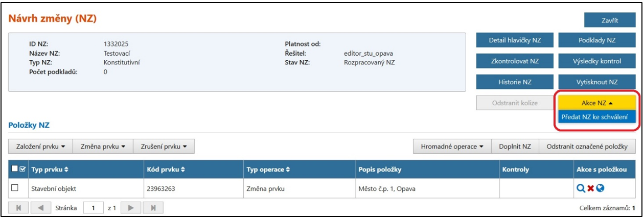Deselect all rows using empty header checkbox
Screen dimensions: 644x219
point(15,169)
